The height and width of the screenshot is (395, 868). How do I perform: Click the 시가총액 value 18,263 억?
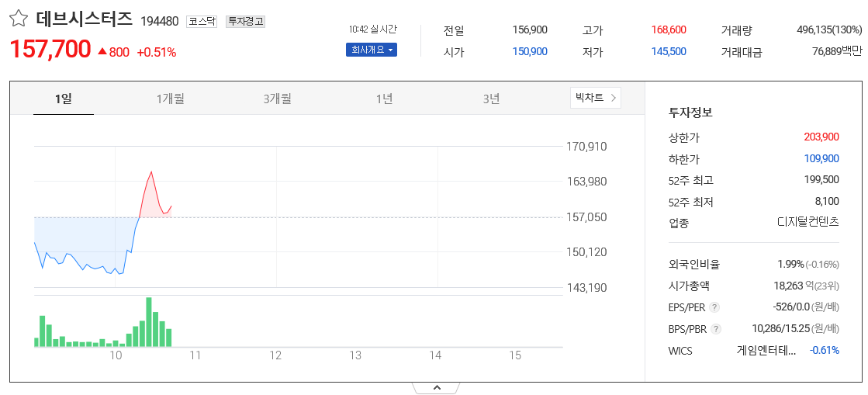pyautogui.click(x=794, y=286)
